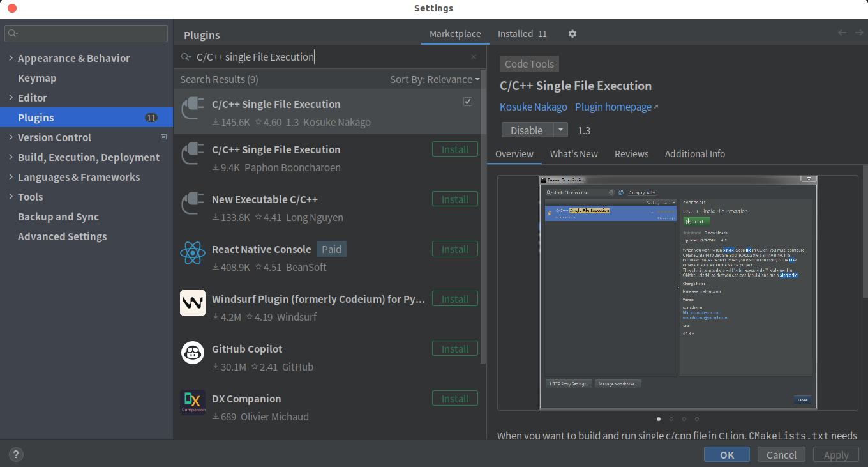Screen dimensions: 868x467
Task: Expand Appearance & Behavior settings
Action: (10, 58)
